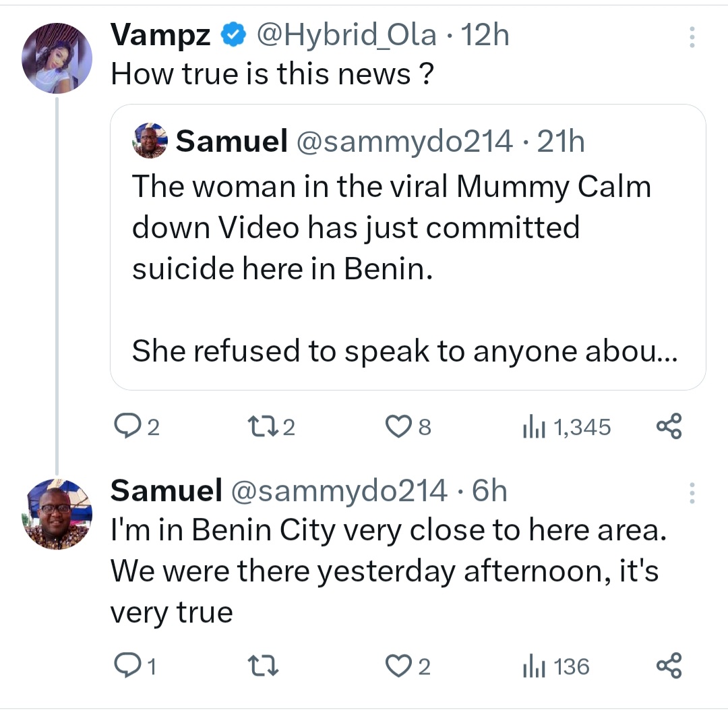Reply to Samuel's Benin City reply
This screenshot has width=728, height=723.
coord(126,666)
